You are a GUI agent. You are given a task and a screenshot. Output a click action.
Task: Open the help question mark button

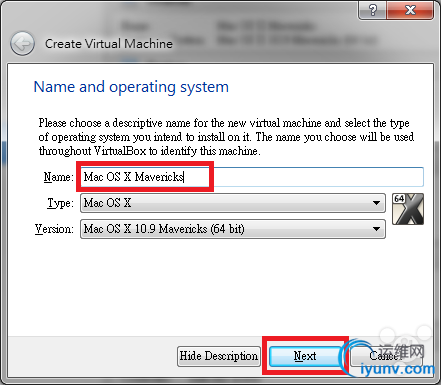tap(372, 10)
